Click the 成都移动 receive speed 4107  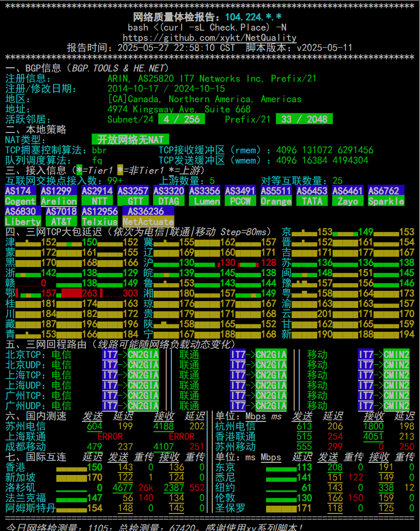click(164, 447)
